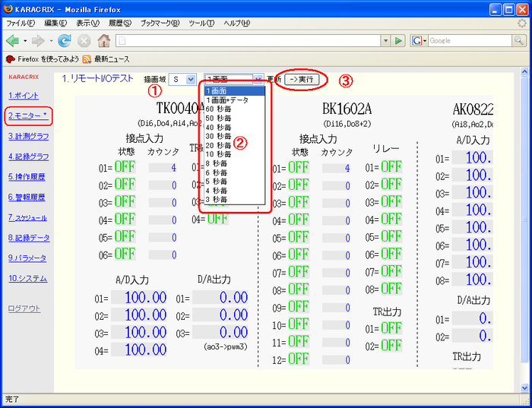
Task: Choose 10 秒毎 update interval
Action: [234, 154]
